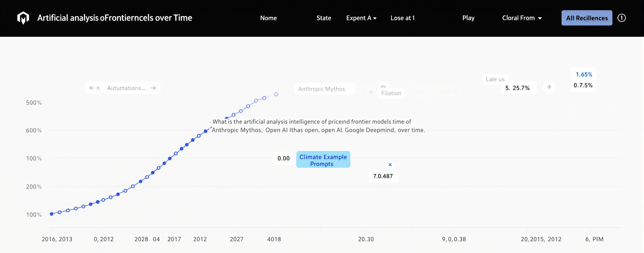Click the 20, 2015, 2012 x-axis label
The image size is (644, 253).
coord(541,239)
